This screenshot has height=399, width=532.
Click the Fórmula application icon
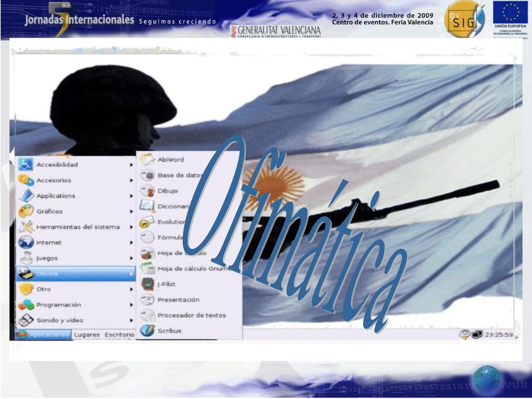(x=147, y=237)
